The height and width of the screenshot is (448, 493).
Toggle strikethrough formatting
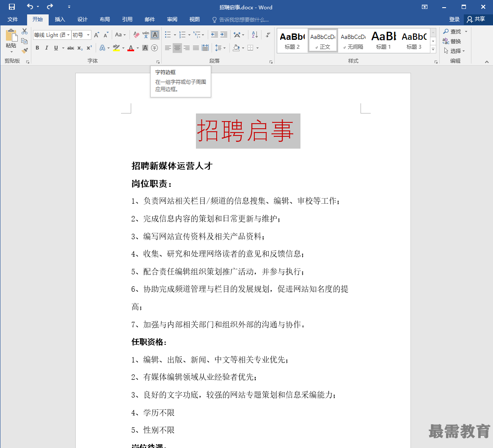click(x=70, y=48)
